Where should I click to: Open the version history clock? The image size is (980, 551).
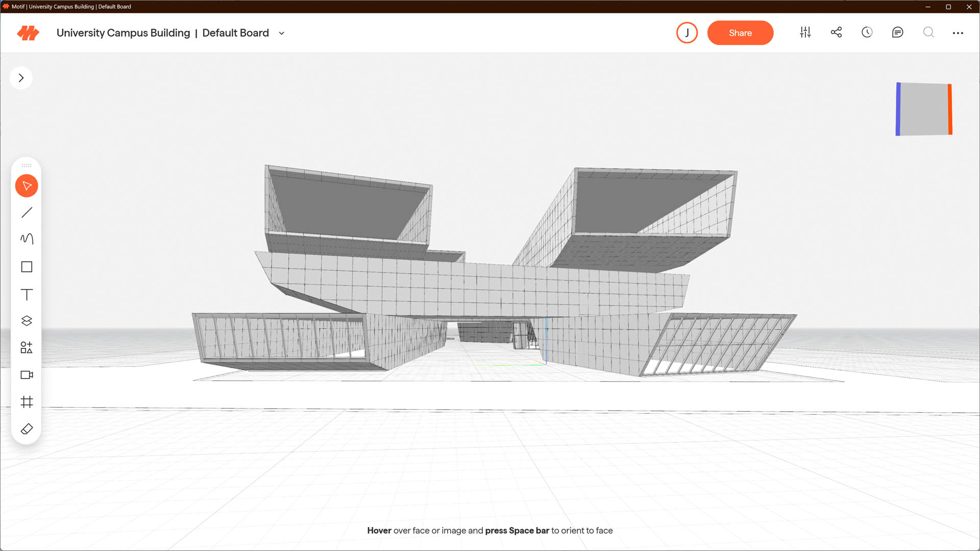tap(867, 33)
